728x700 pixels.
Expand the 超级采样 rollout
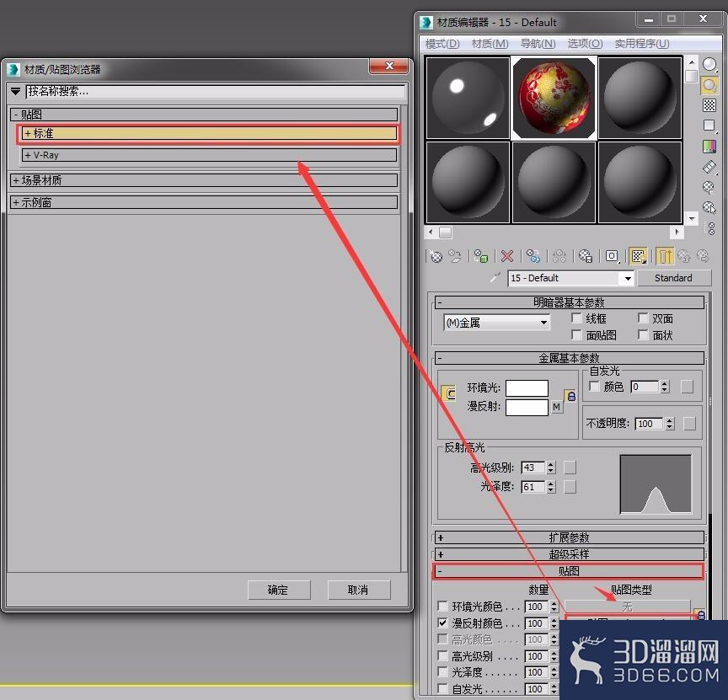tap(570, 554)
